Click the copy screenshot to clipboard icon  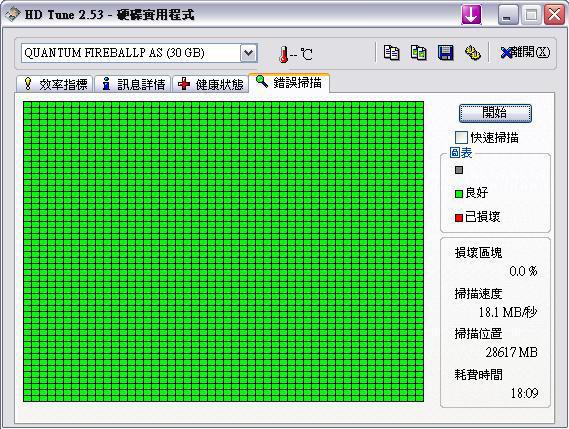tap(418, 53)
